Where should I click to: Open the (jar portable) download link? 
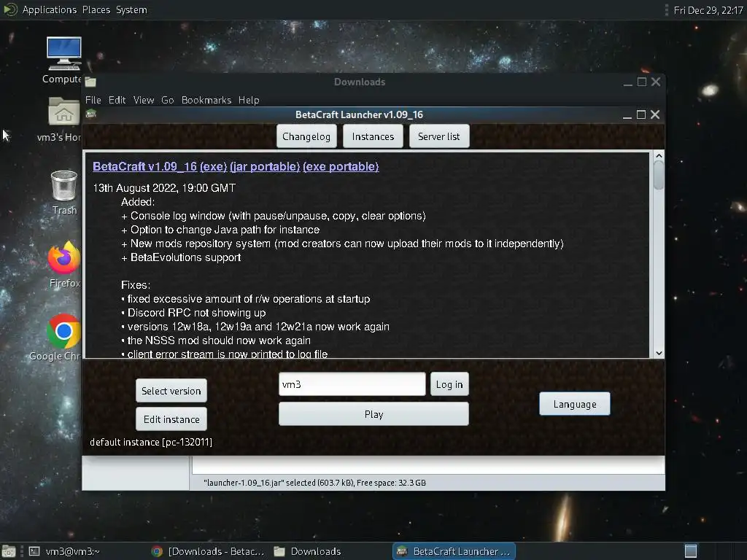265,167
